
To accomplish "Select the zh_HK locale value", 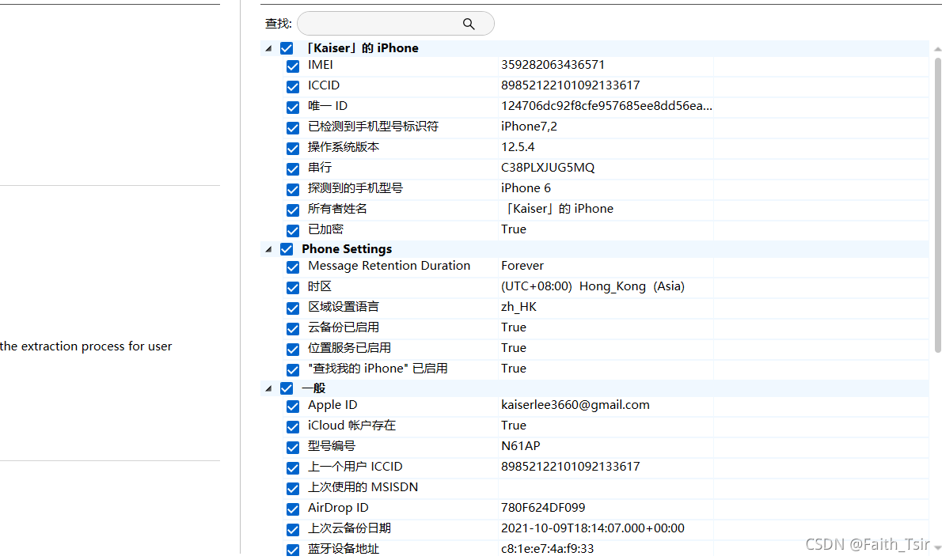I will point(518,307).
